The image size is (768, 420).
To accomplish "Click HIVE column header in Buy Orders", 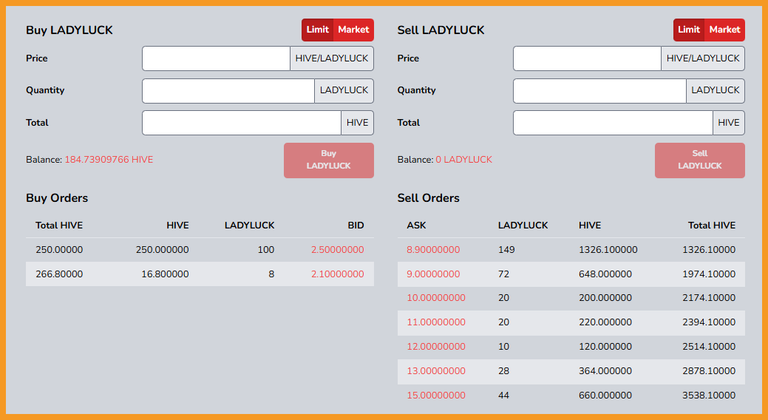I will [x=177, y=225].
